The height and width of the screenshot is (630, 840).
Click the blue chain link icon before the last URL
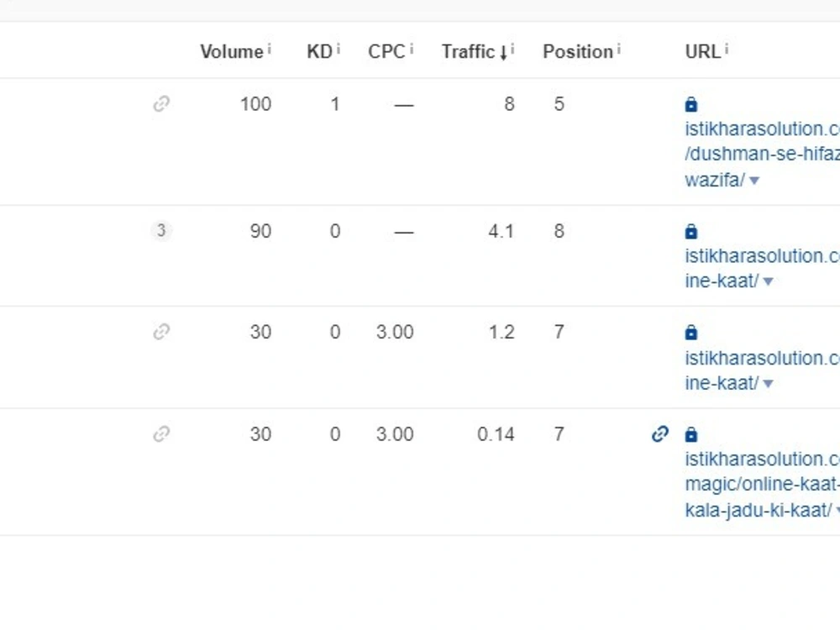click(660, 433)
